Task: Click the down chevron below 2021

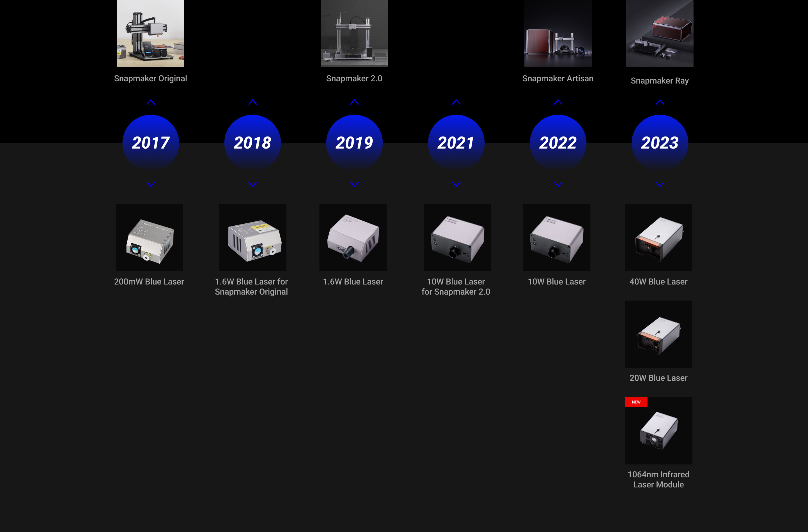Action: tap(456, 184)
